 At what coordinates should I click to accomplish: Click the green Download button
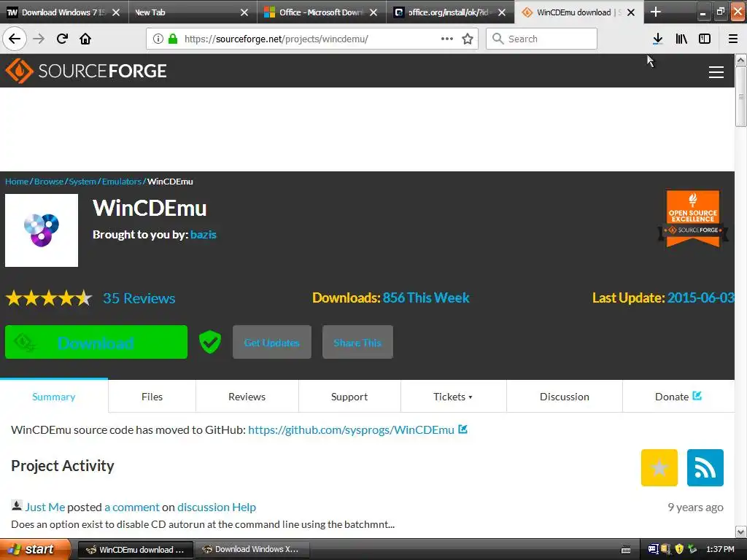coord(96,342)
